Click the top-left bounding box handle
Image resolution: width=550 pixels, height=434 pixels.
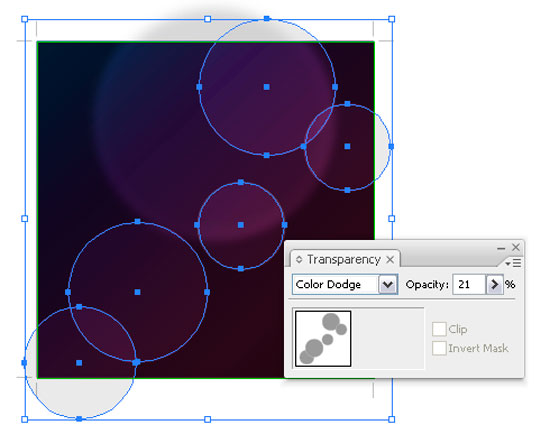25,19
